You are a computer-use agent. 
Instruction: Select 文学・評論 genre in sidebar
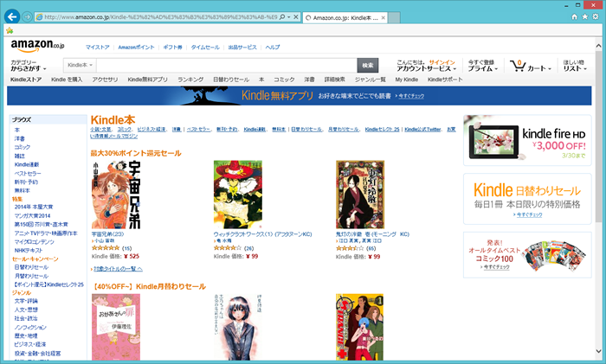point(26,301)
